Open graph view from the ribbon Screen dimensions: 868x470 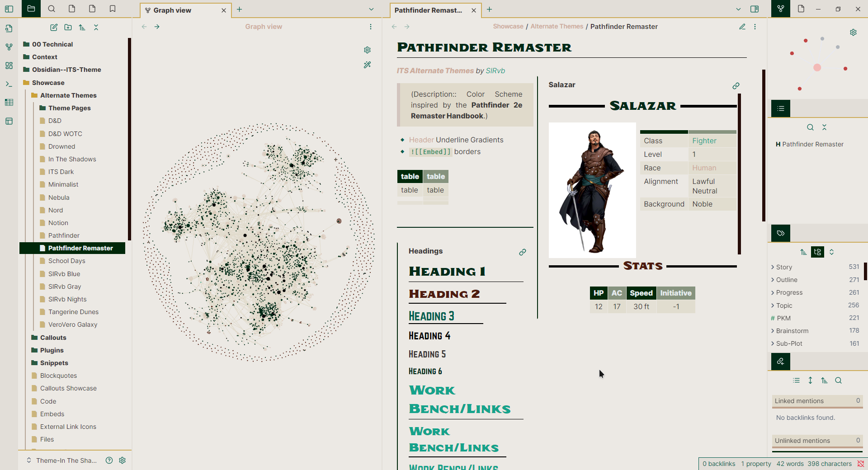pyautogui.click(x=9, y=47)
